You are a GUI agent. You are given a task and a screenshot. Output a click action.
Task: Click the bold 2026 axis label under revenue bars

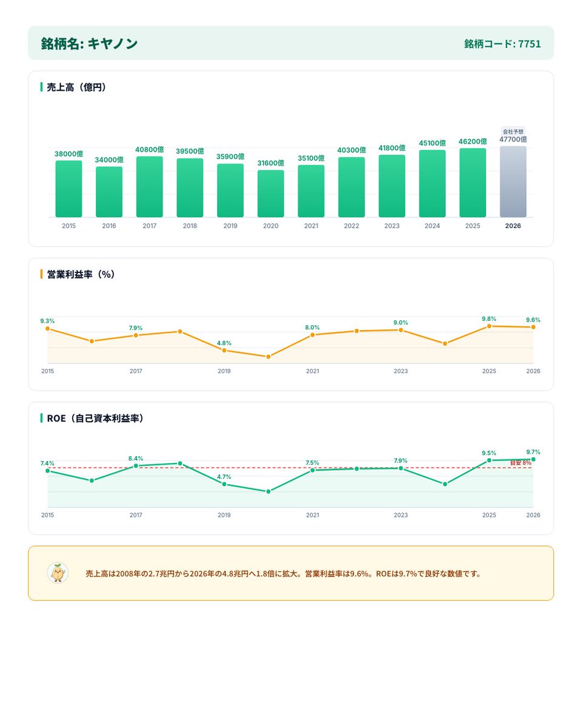click(x=513, y=226)
